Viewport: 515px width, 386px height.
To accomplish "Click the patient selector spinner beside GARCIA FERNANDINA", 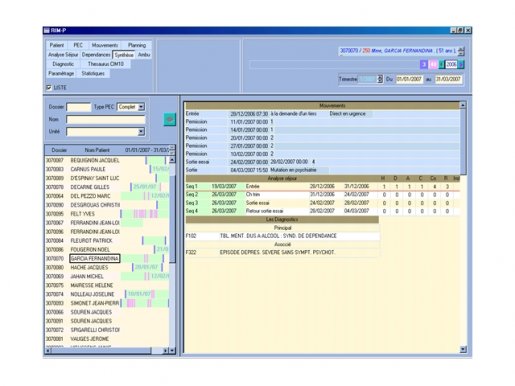I will [461, 51].
